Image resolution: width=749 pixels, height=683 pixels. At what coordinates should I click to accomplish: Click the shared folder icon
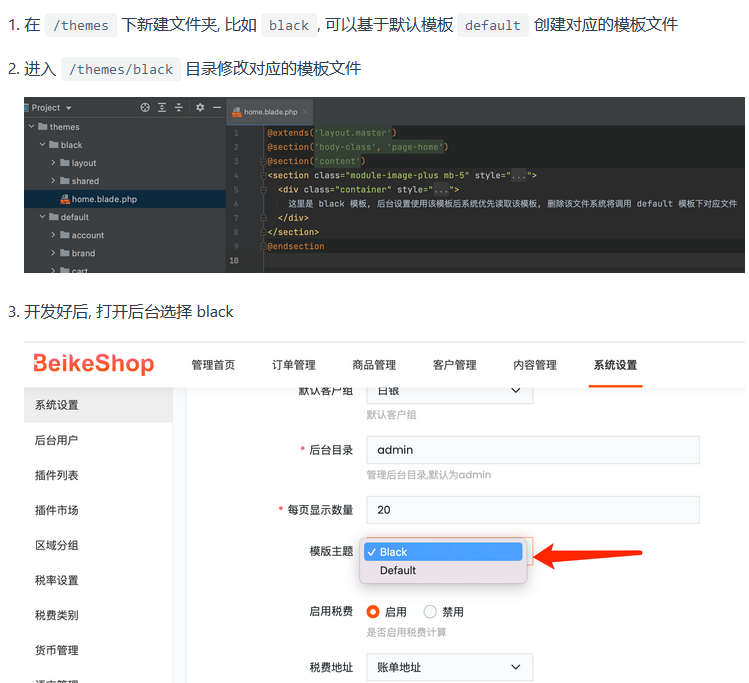(x=65, y=181)
